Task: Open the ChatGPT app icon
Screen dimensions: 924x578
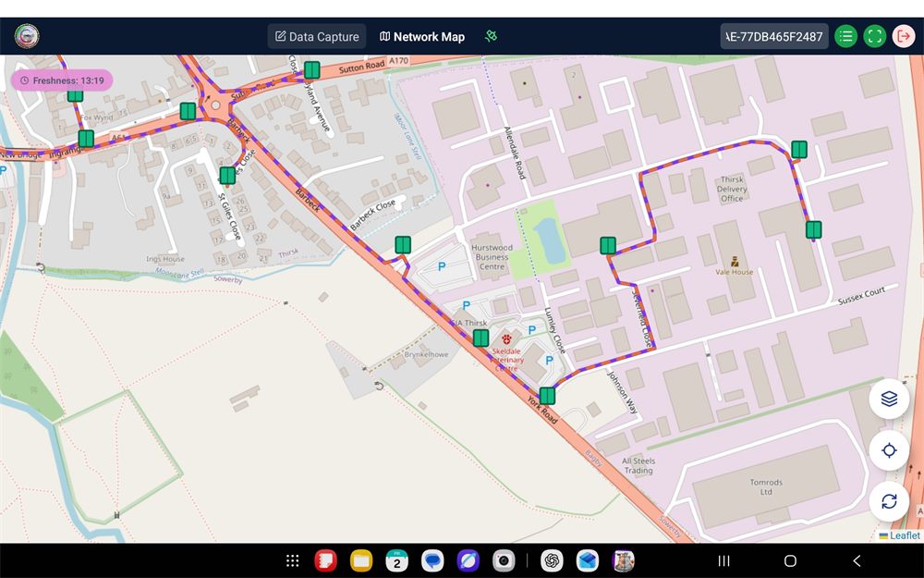Action: point(552,561)
